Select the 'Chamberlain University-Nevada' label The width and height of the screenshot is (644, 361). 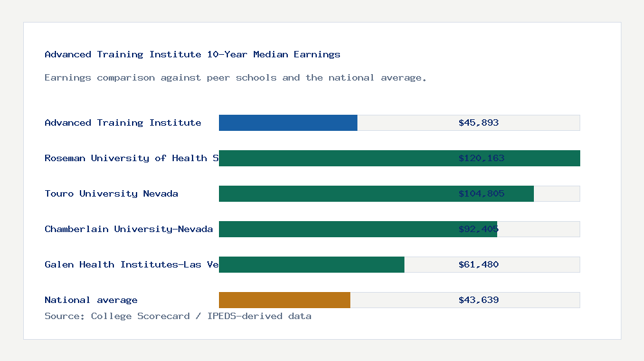pos(129,229)
